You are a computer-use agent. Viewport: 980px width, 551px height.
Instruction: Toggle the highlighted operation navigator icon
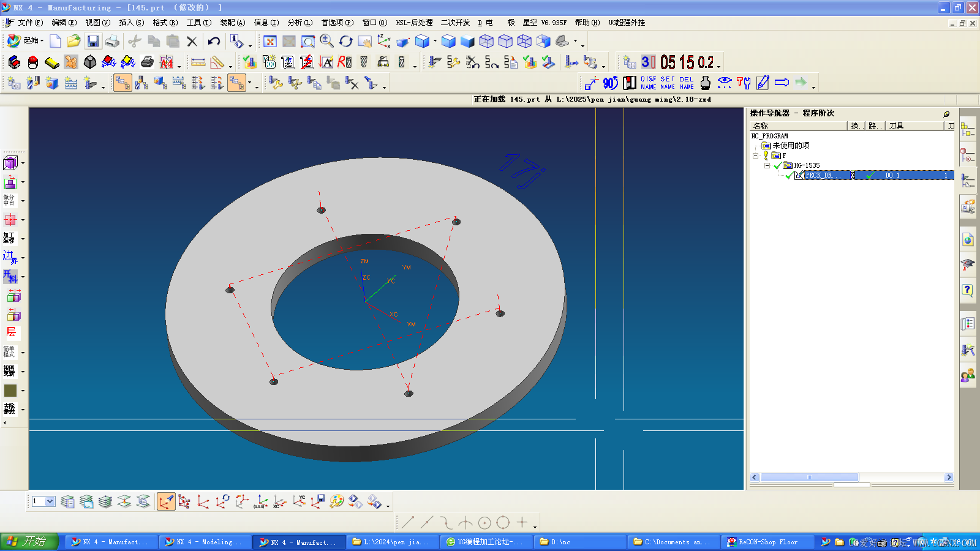236,83
